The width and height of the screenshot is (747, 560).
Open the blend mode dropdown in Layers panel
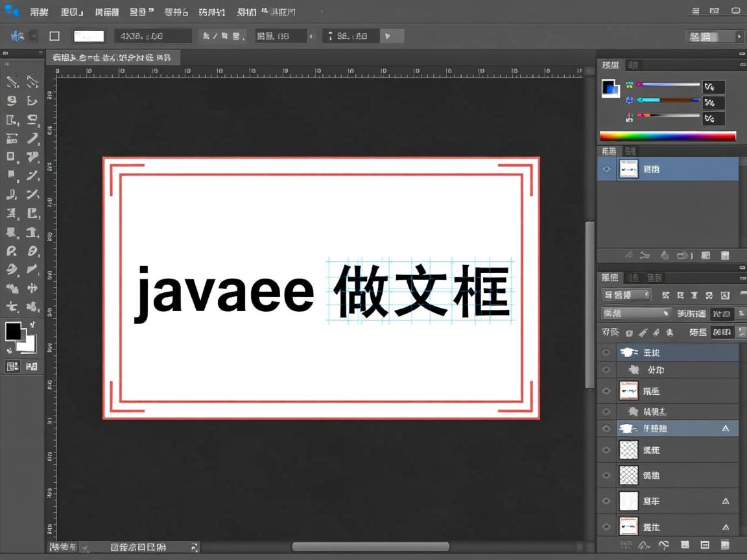(x=635, y=313)
